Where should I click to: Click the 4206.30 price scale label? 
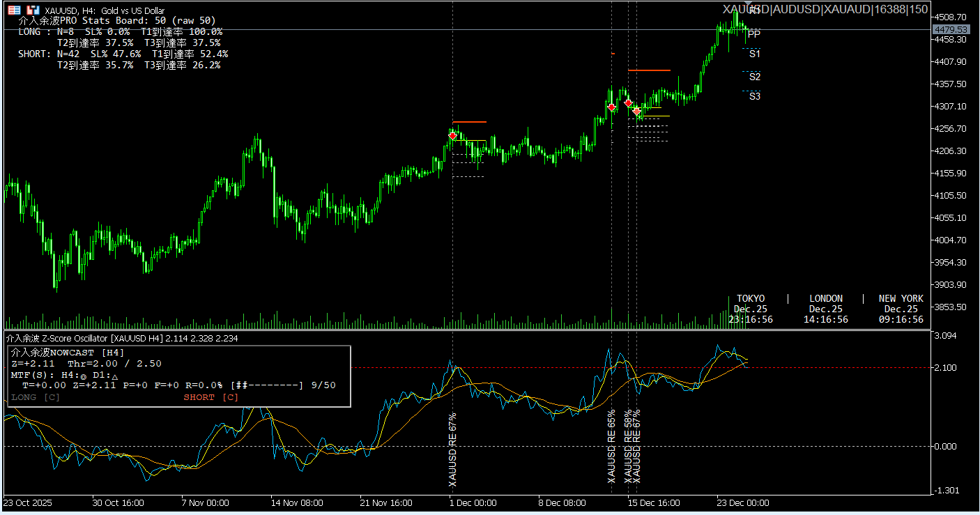coord(949,151)
